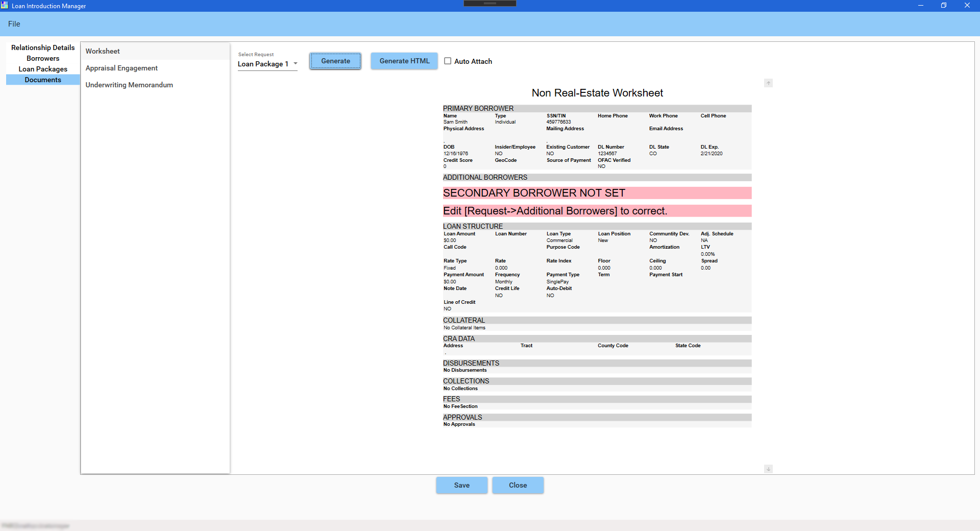Image resolution: width=980 pixels, height=531 pixels.
Task: Close the application window
Action: pyautogui.click(x=967, y=6)
